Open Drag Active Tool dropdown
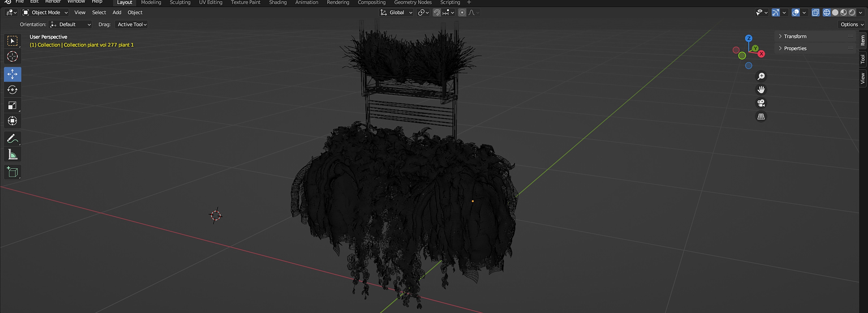The height and width of the screenshot is (313, 868). 131,25
